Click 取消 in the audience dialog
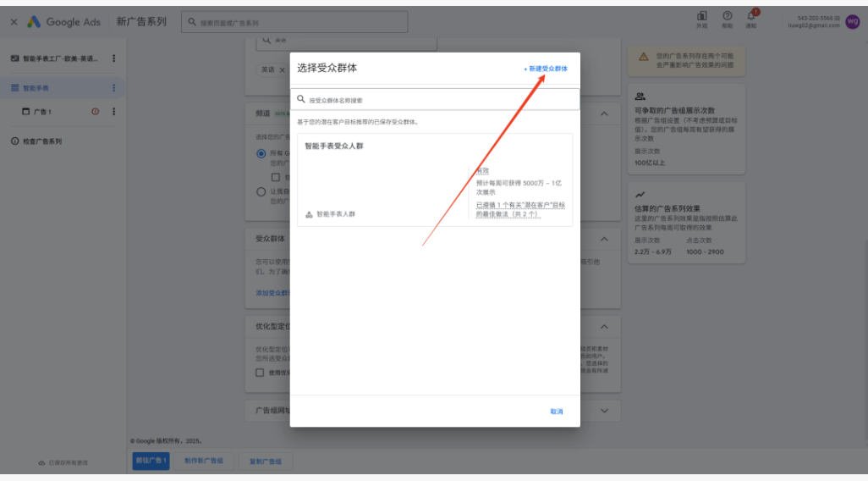This screenshot has height=481, width=868. [557, 412]
